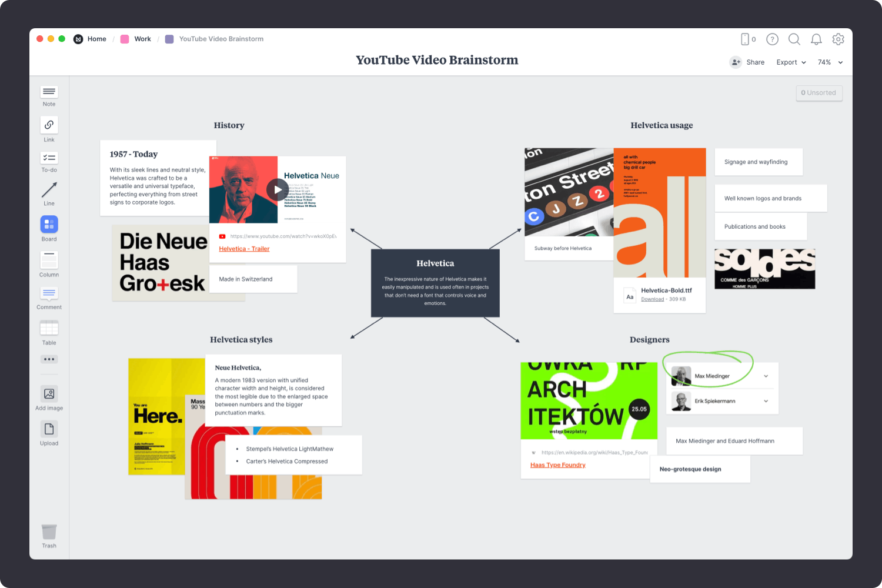The width and height of the screenshot is (882, 588).
Task: Click the 'Helvetica styles' heading
Action: (x=241, y=340)
